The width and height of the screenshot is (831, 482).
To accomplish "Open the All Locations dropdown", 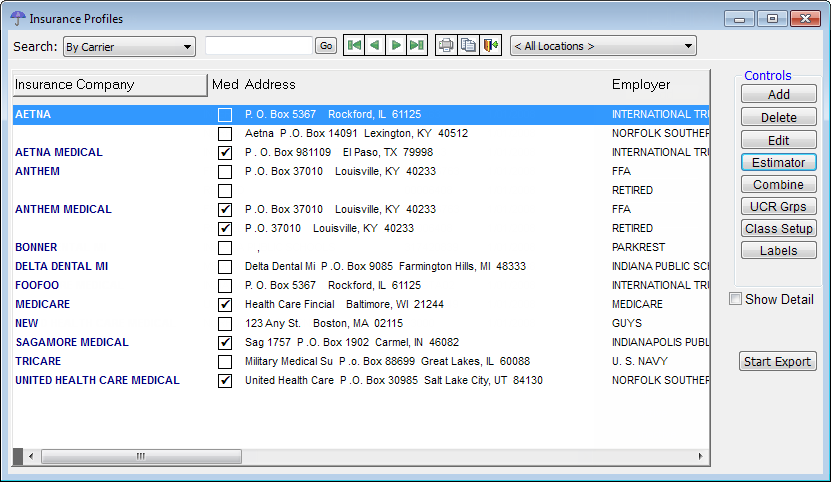I will tap(603, 46).
